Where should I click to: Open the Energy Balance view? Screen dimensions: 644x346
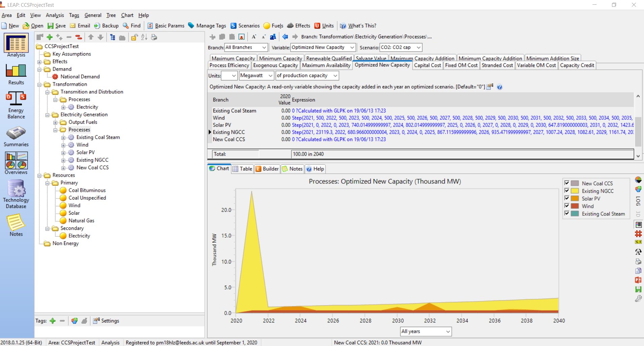[16, 105]
